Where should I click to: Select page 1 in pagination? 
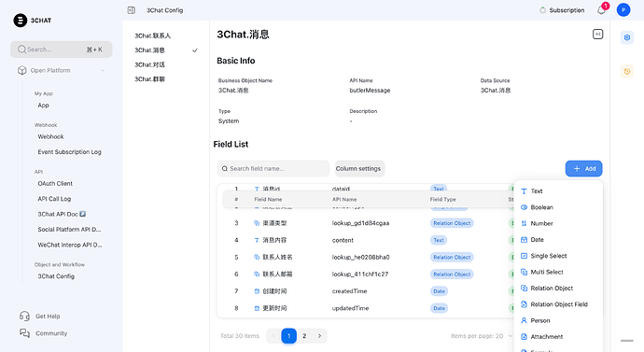tap(288, 336)
